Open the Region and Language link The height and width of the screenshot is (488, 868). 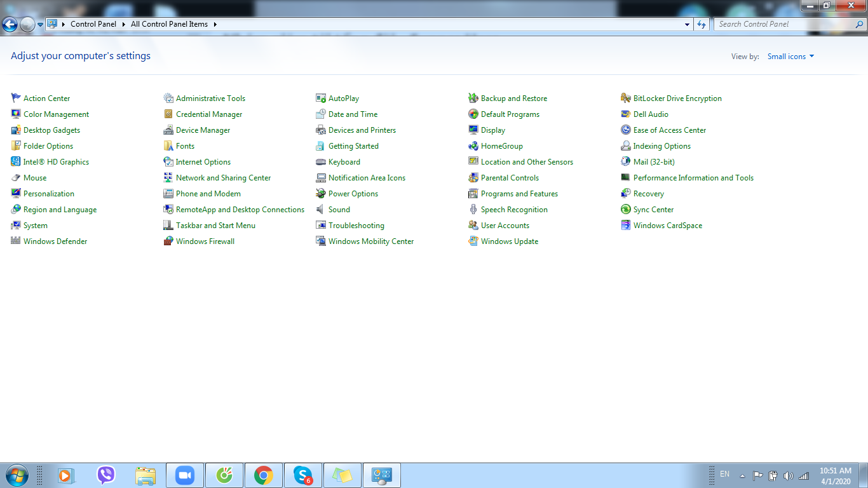tap(60, 210)
